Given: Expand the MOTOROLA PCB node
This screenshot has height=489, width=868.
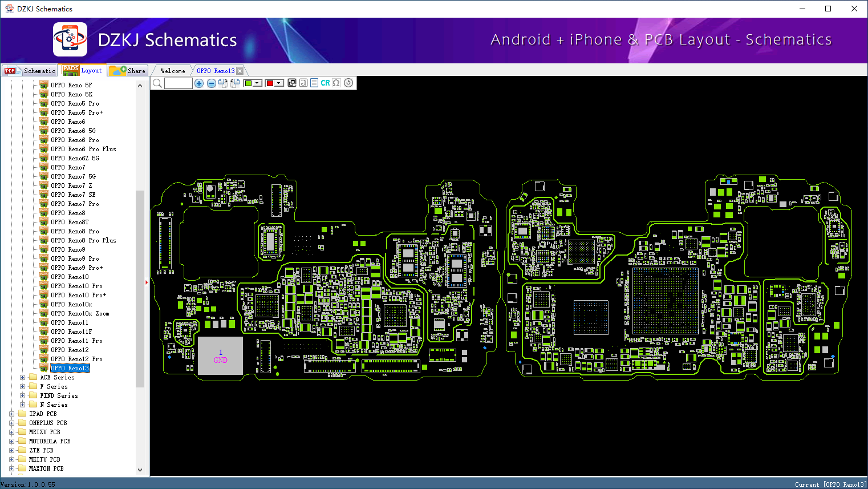Looking at the screenshot, I should [x=11, y=441].
